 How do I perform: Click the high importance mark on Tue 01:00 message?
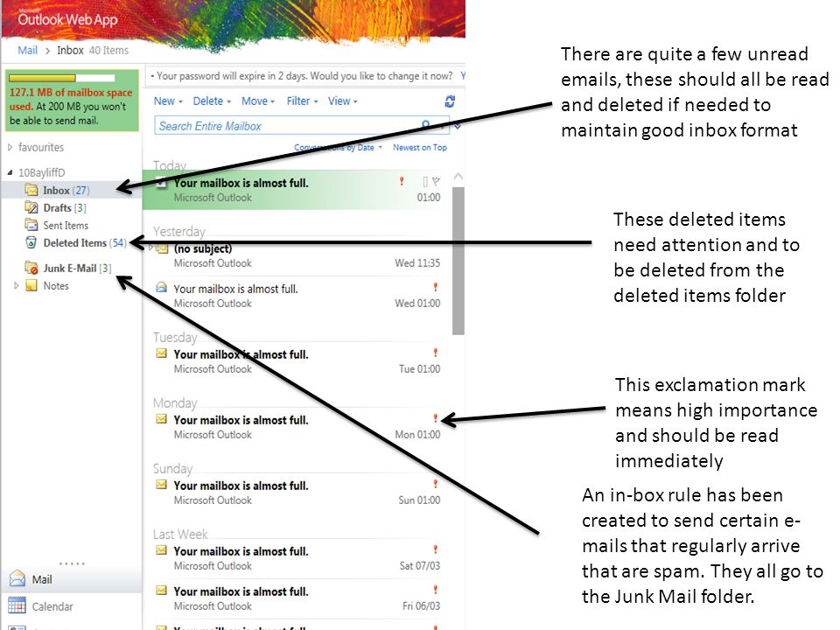[x=436, y=353]
